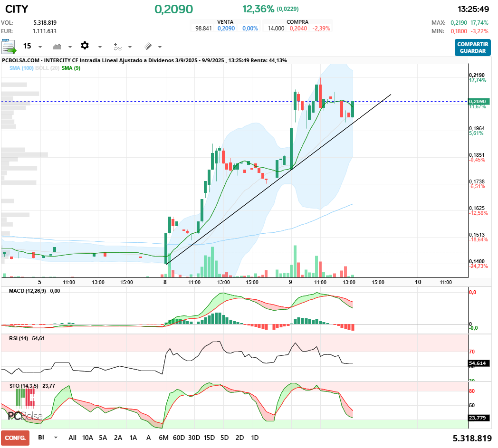Click the MAX value 0,2190

click(x=459, y=22)
